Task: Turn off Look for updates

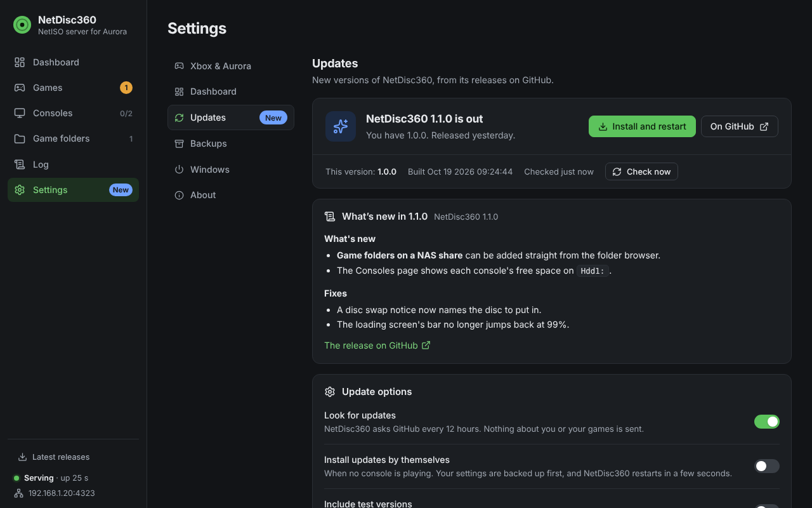Action: coord(767,422)
